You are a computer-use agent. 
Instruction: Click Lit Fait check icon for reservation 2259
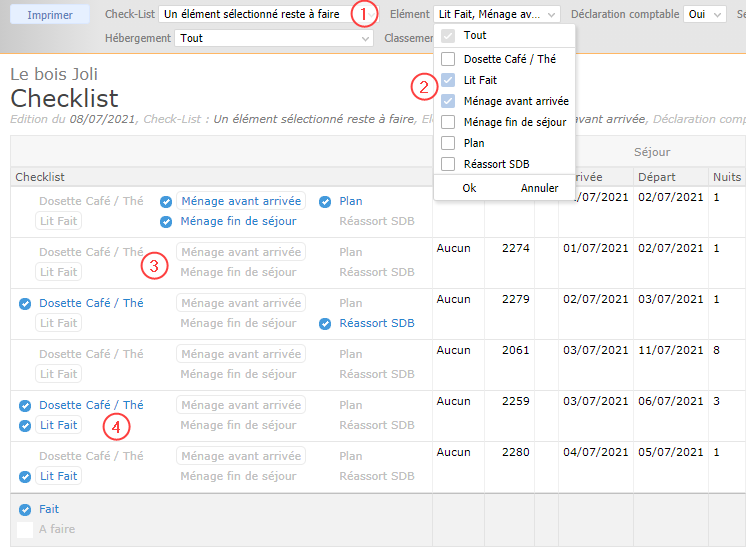pos(25,425)
